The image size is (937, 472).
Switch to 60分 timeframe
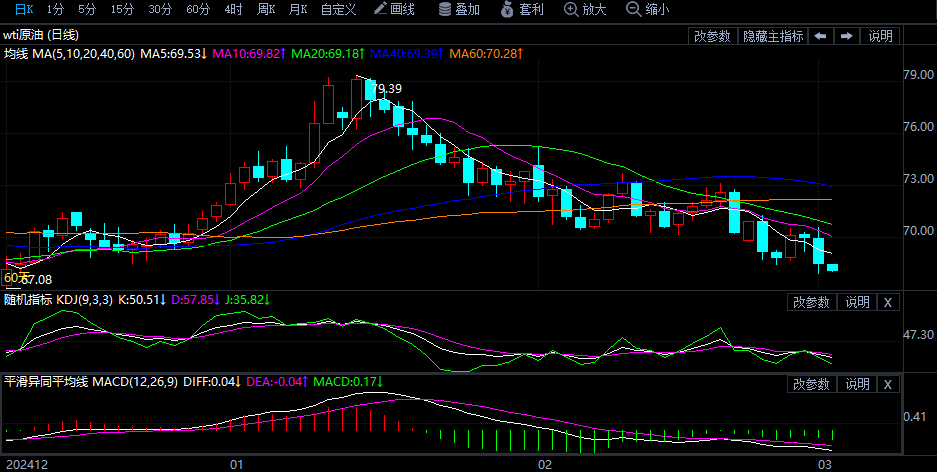(x=198, y=9)
